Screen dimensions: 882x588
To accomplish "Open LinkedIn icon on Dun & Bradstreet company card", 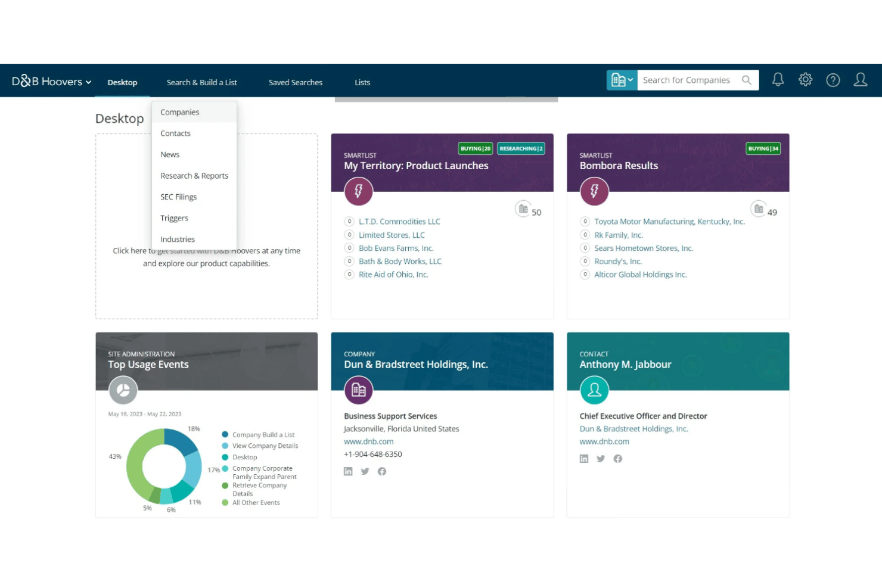I will [x=348, y=471].
